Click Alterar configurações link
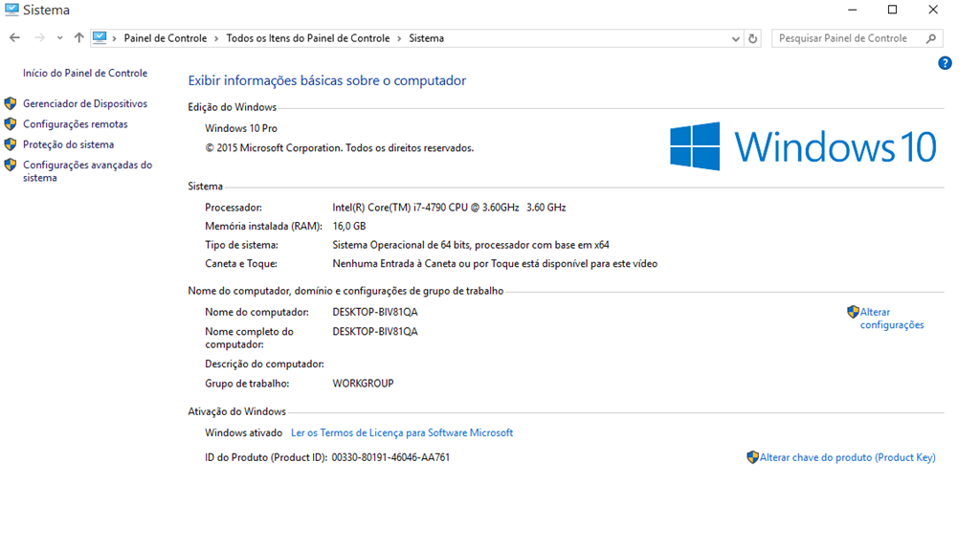The height and width of the screenshot is (551, 980). 892,319
